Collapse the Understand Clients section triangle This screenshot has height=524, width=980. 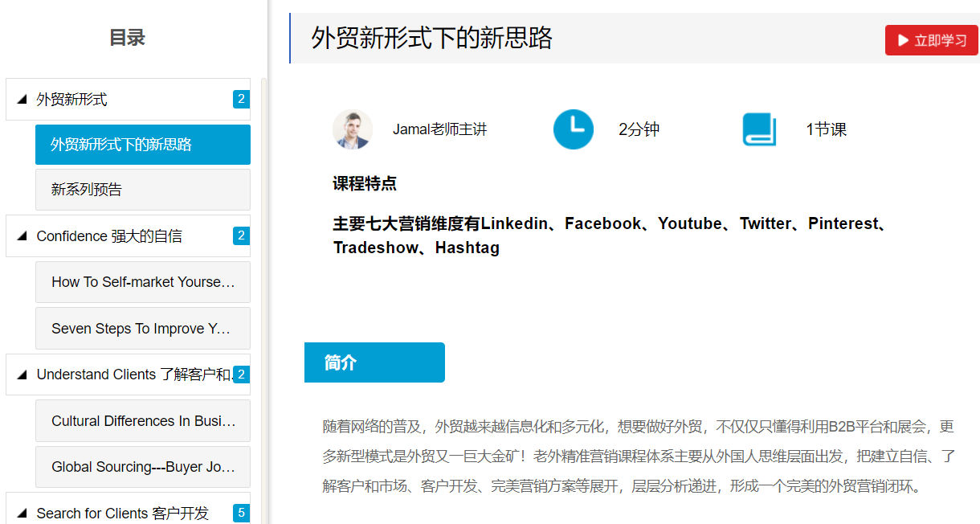22,375
